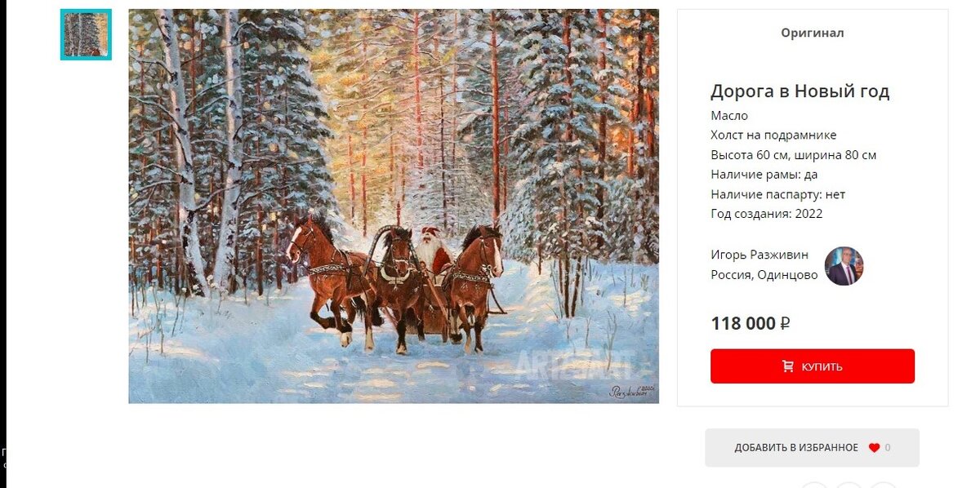Click the location Россия, Одинцово
The width and height of the screenshot is (980, 488).
pyautogui.click(x=764, y=275)
